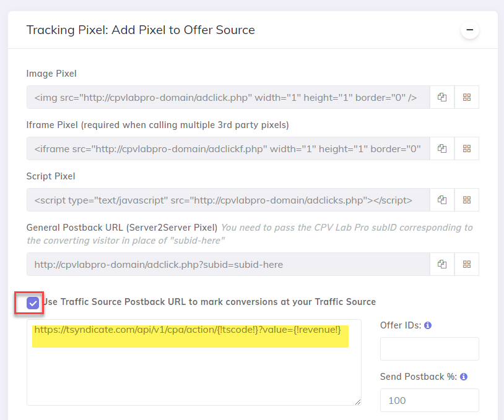504x420 pixels.
Task: Copy the Image Pixel code
Action: pyautogui.click(x=442, y=97)
